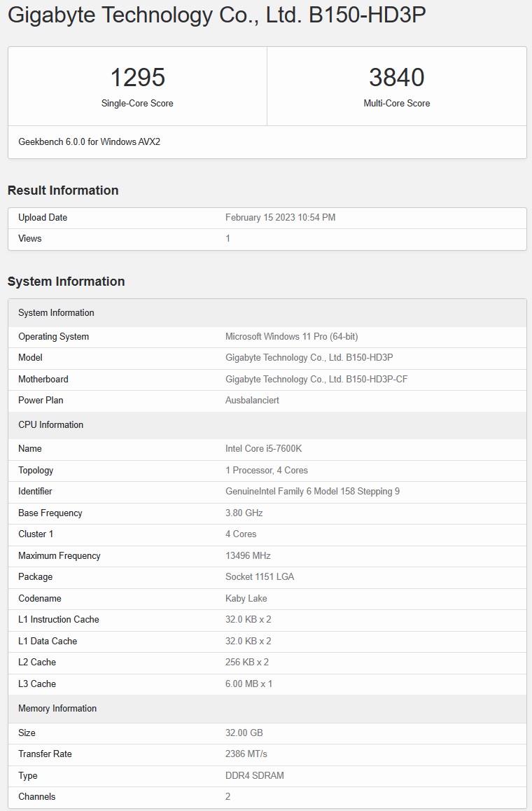Select the Kaby Lake value
This screenshot has width=532, height=811.
click(246, 599)
